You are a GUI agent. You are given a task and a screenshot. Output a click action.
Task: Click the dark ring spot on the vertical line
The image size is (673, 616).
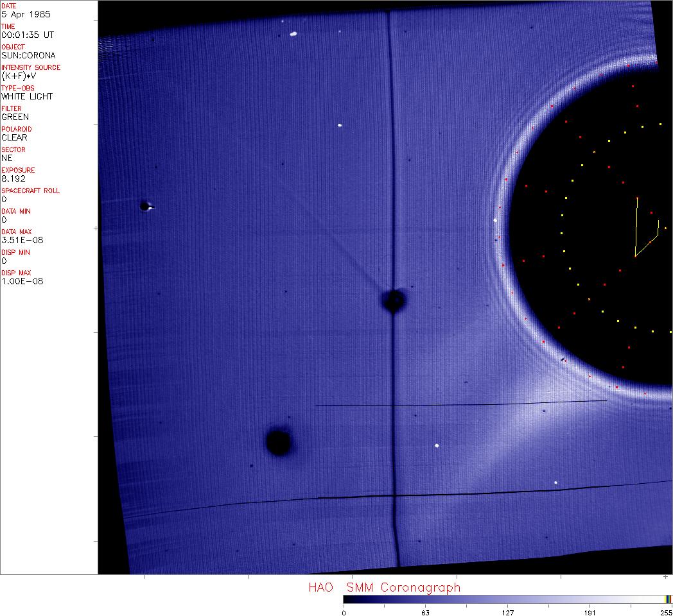(x=393, y=300)
